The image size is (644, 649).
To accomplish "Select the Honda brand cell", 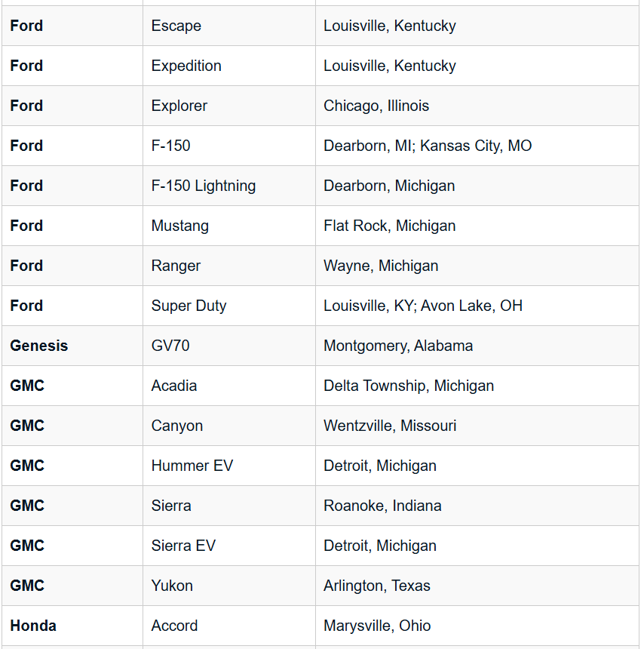I will click(33, 626).
